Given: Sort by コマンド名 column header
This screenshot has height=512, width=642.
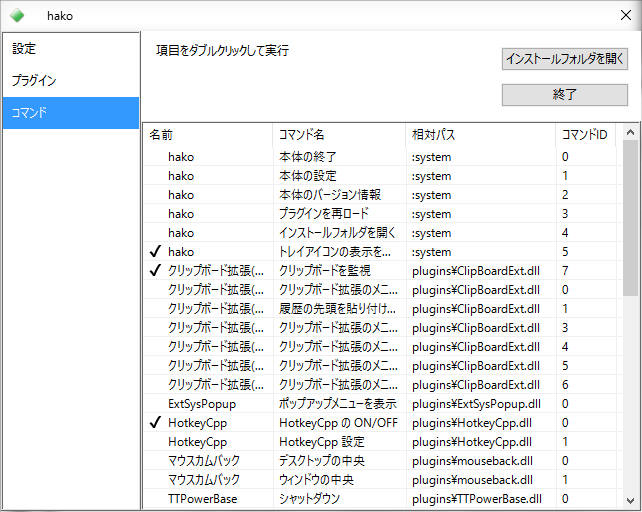Looking at the screenshot, I should (x=339, y=135).
